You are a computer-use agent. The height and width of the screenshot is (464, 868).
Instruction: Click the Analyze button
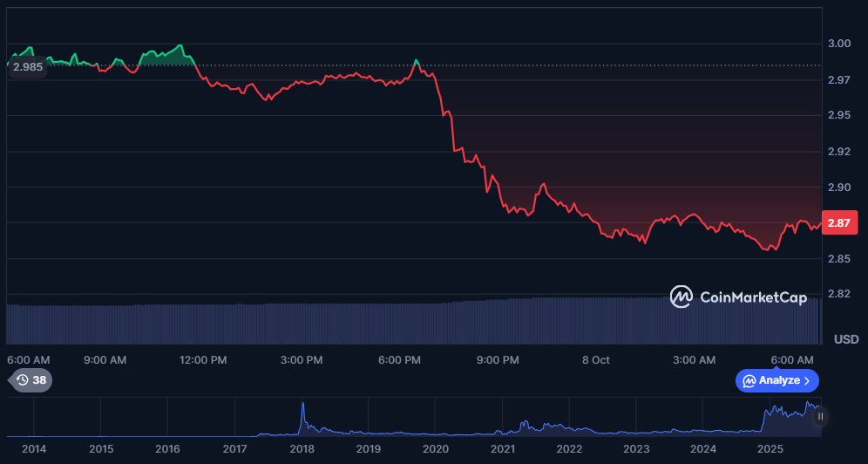click(778, 380)
